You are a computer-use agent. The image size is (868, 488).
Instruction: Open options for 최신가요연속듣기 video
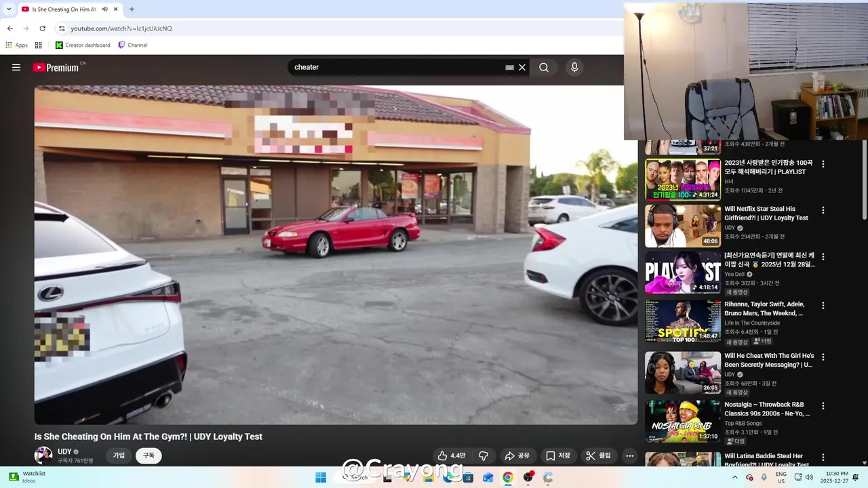[823, 257]
